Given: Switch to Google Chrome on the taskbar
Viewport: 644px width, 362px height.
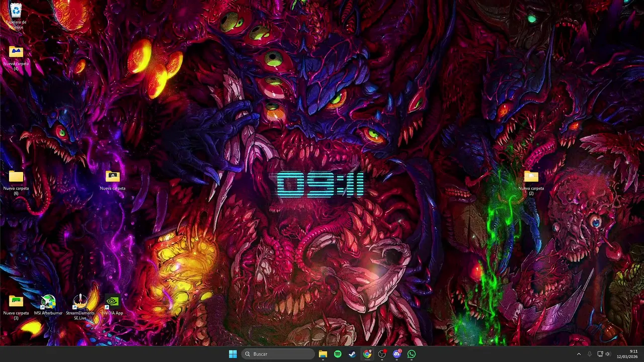Looking at the screenshot, I should 367,354.
